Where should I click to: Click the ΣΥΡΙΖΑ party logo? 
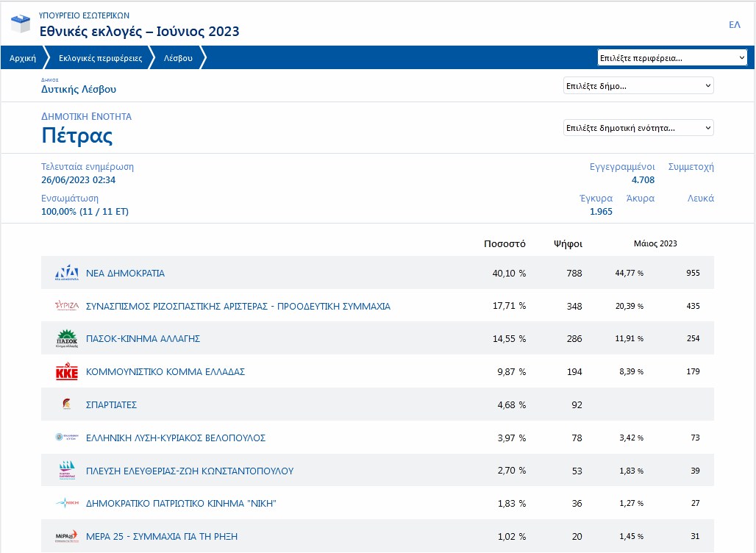66,306
